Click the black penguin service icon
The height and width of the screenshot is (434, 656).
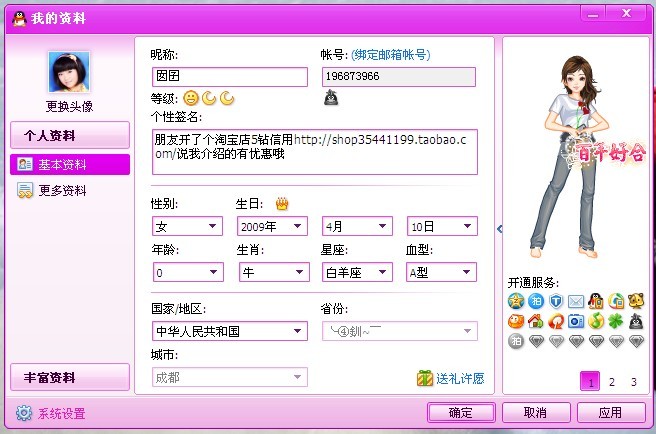[636, 321]
